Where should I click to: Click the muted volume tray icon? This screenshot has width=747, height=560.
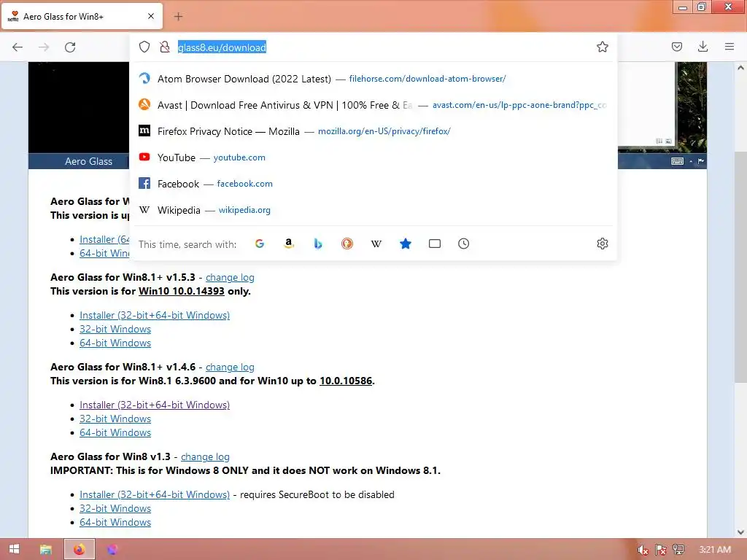tap(643, 550)
